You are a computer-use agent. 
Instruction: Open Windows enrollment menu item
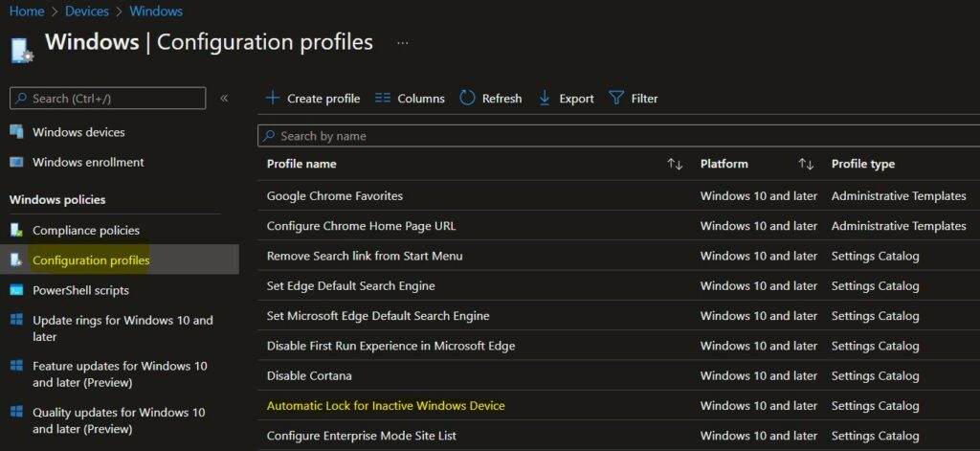88,162
